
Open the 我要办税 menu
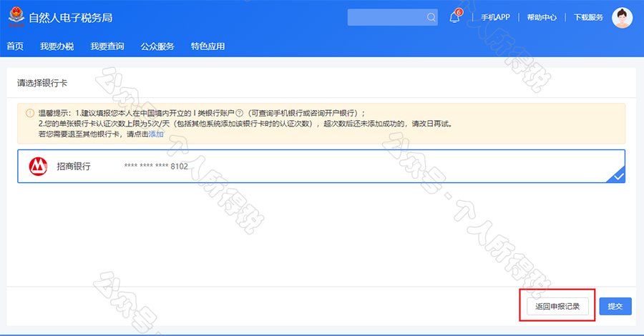tap(57, 46)
